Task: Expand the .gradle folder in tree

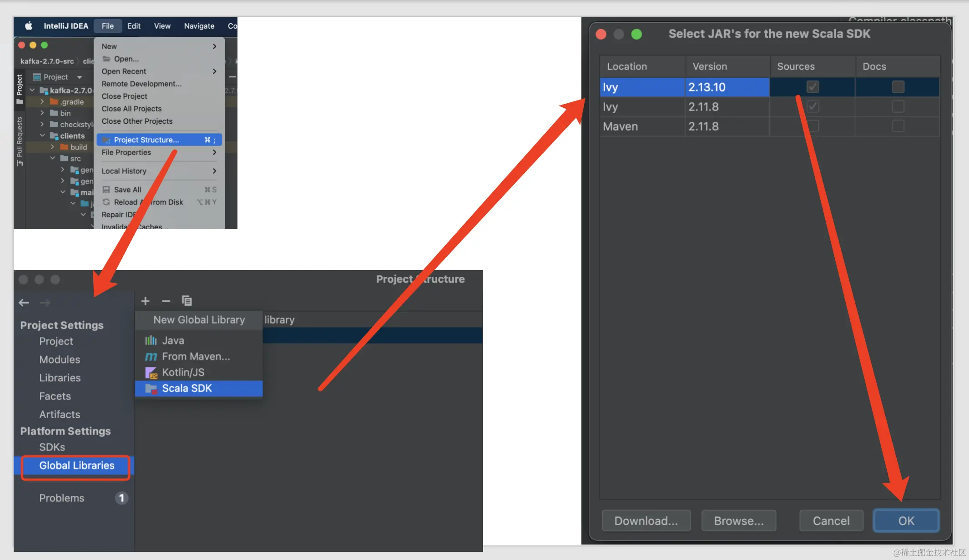Action: (x=42, y=101)
